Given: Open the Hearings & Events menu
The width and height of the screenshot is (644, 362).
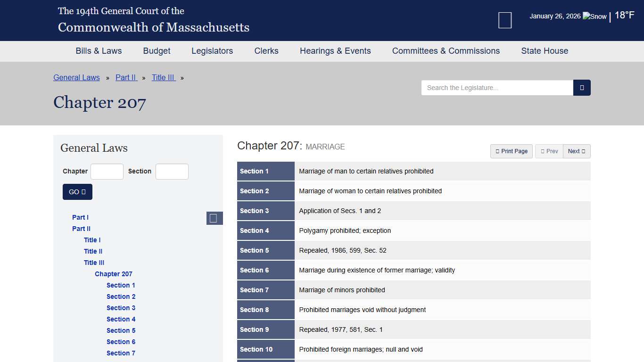Looking at the screenshot, I should (335, 51).
